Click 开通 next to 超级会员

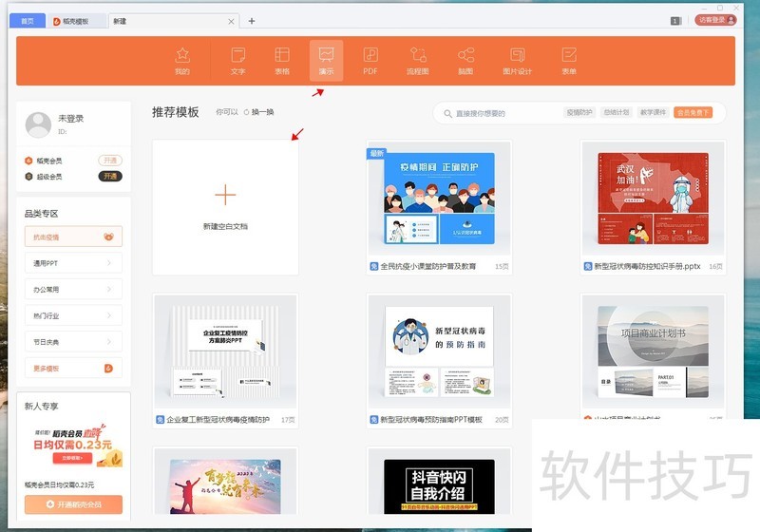click(110, 177)
